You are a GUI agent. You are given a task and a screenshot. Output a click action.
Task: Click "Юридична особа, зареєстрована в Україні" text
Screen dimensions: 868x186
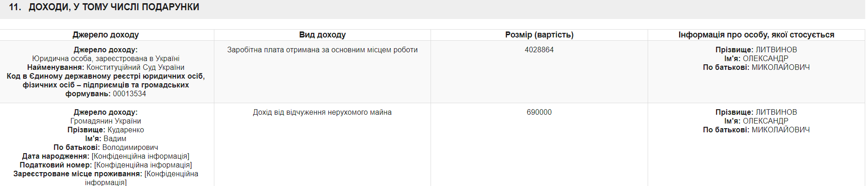coord(106,59)
